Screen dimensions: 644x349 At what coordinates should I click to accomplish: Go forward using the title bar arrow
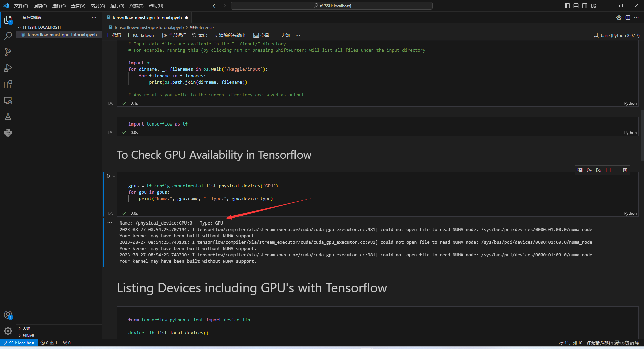coord(224,6)
